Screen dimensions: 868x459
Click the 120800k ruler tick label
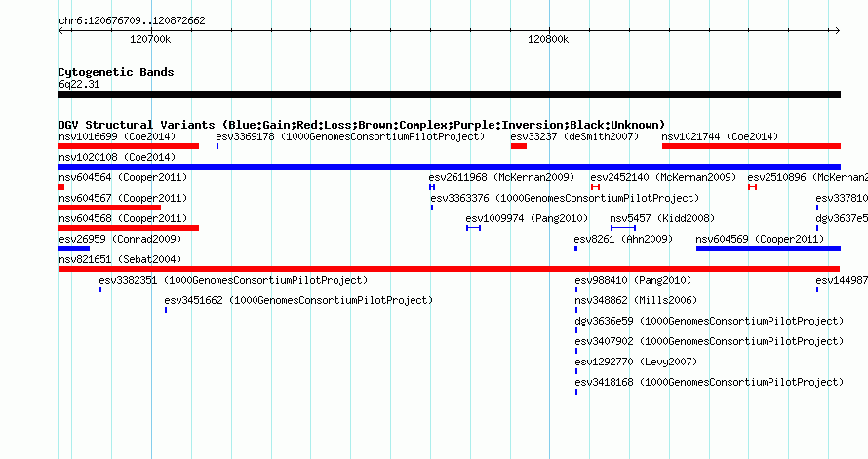548,39
